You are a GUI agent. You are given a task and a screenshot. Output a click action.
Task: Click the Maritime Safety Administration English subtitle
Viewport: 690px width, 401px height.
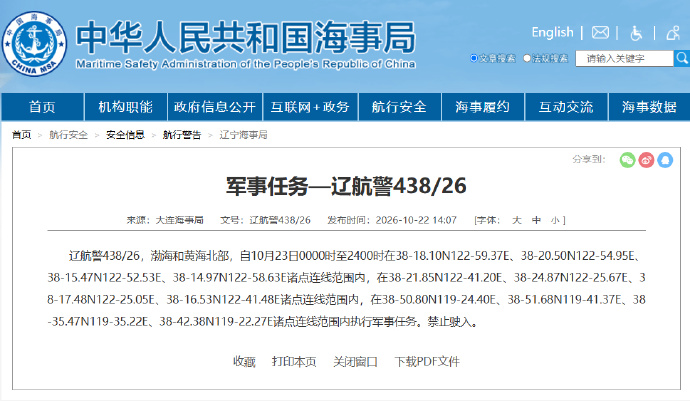[246, 64]
